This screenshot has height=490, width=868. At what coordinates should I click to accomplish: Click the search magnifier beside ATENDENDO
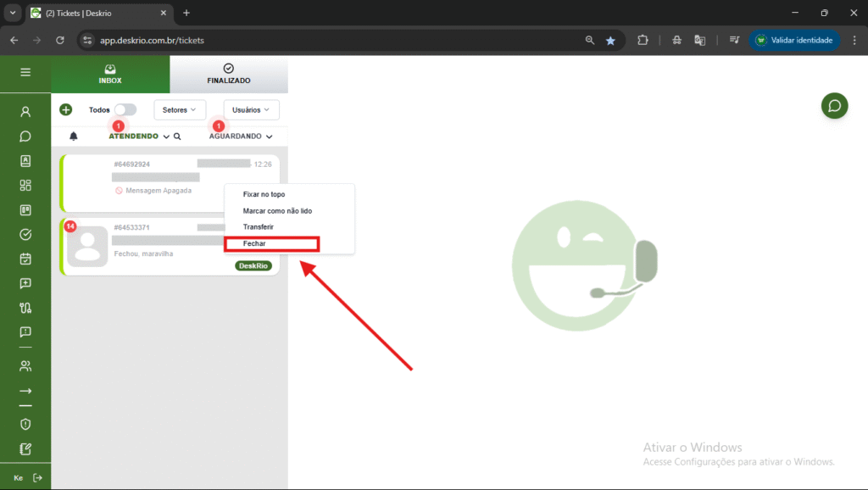tap(177, 136)
